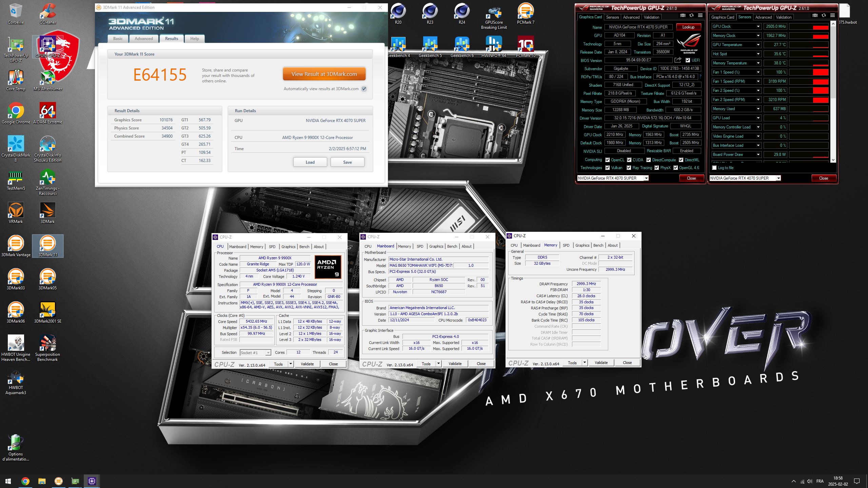Click refresh icon in GPU-Z Sensors window
The image size is (868, 488).
[824, 16]
